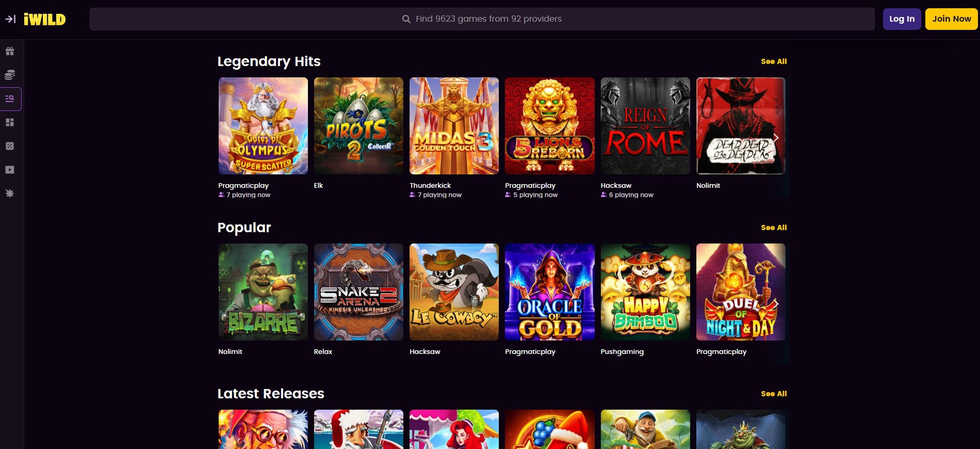980x449 pixels.
Task: Click Pragmaticplay label under Gates of Olympus
Action: pos(243,185)
